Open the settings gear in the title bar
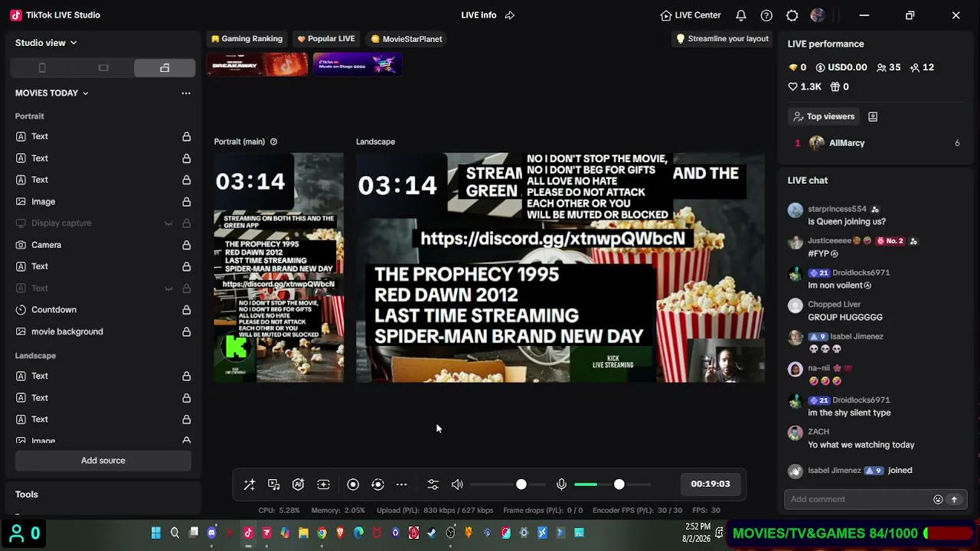Viewport: 980px width, 551px height. (x=792, y=15)
